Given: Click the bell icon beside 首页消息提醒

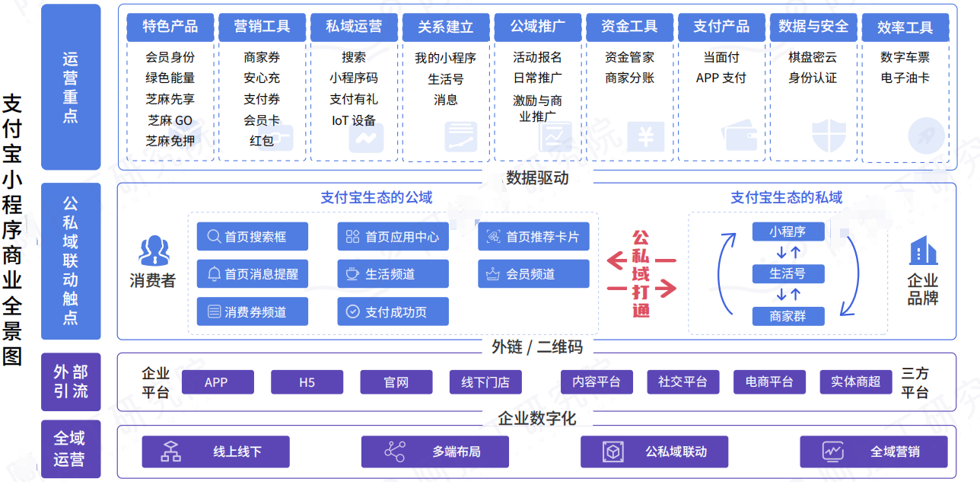Looking at the screenshot, I should [x=214, y=274].
